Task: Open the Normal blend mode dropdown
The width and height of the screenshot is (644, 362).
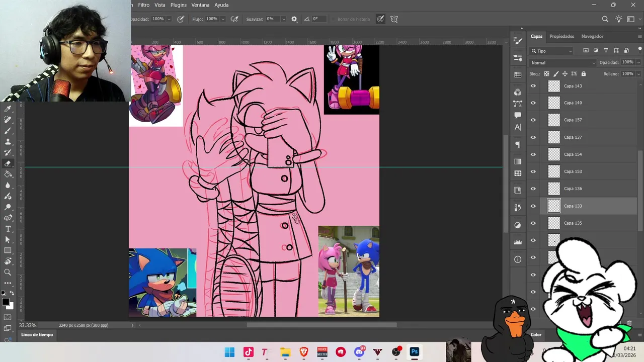Action: [x=563, y=63]
